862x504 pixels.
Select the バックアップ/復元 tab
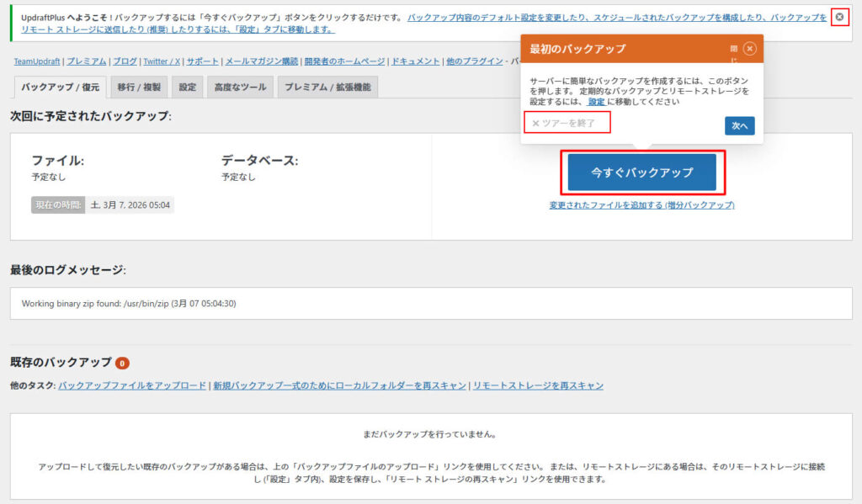tap(58, 86)
